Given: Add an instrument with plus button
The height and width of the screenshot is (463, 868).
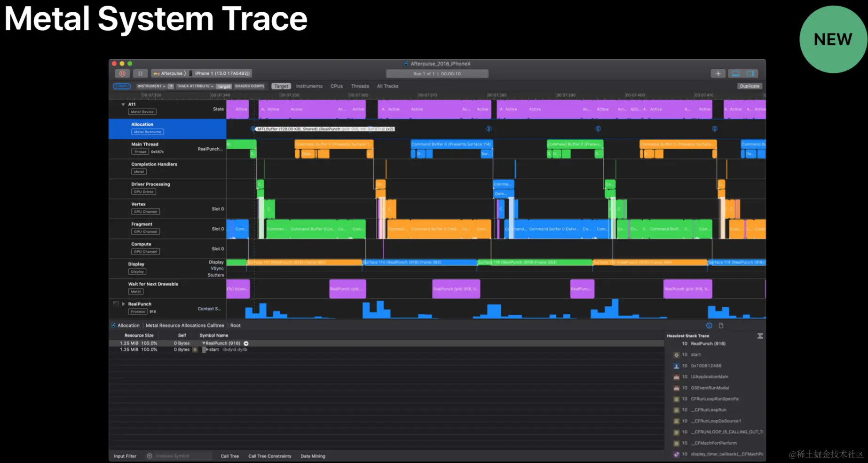Looking at the screenshot, I should pos(718,73).
